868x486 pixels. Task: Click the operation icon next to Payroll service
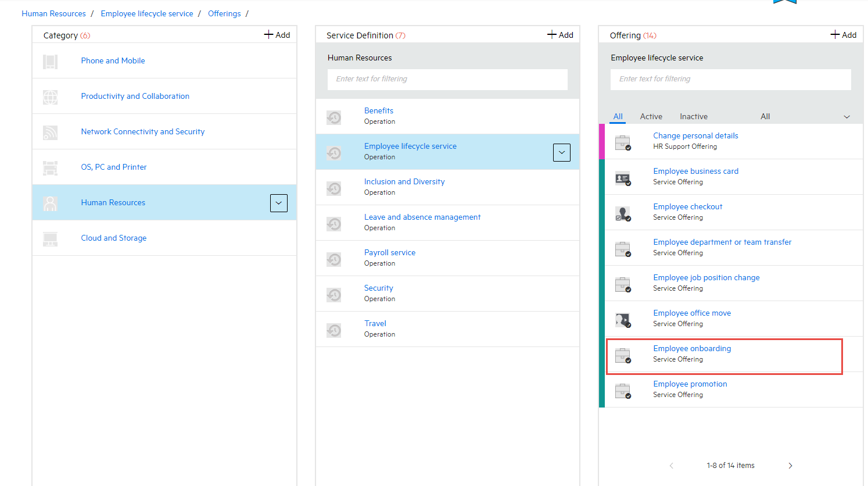334,259
